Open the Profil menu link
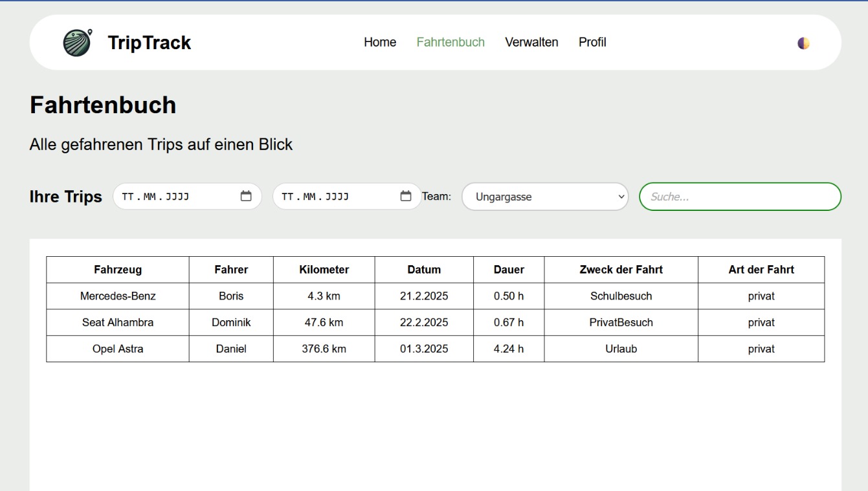Viewport: 868px width, 491px height. pyautogui.click(x=592, y=42)
